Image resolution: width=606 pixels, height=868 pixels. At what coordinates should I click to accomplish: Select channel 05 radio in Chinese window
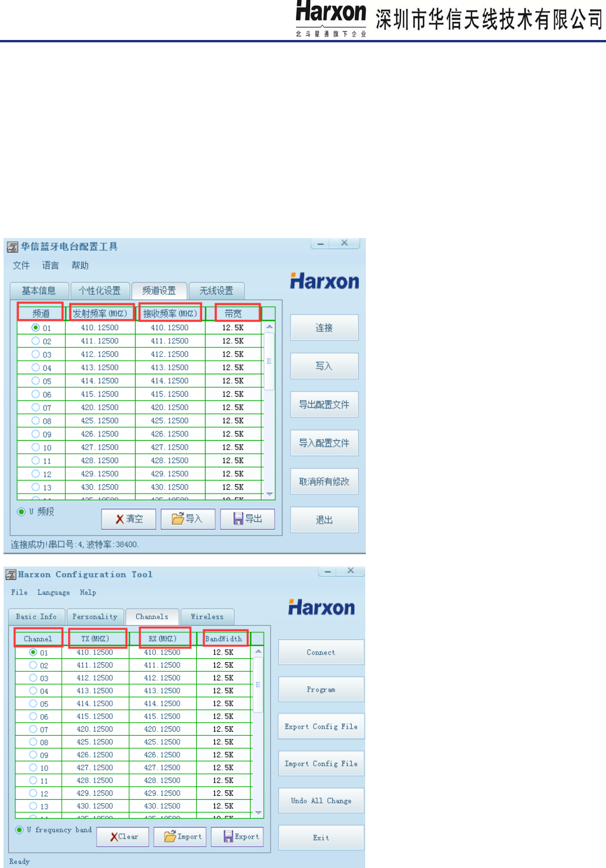(x=36, y=381)
